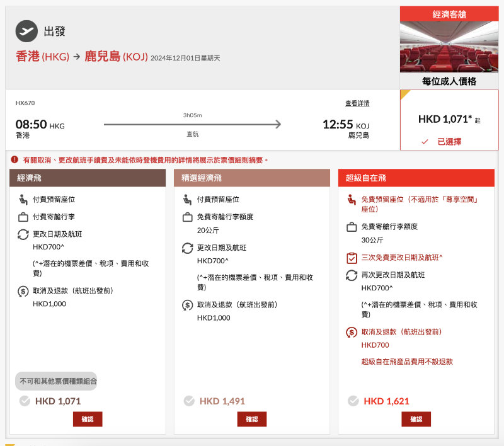
Task: Click the 精選經濟飛 fare header
Action: click(251, 178)
